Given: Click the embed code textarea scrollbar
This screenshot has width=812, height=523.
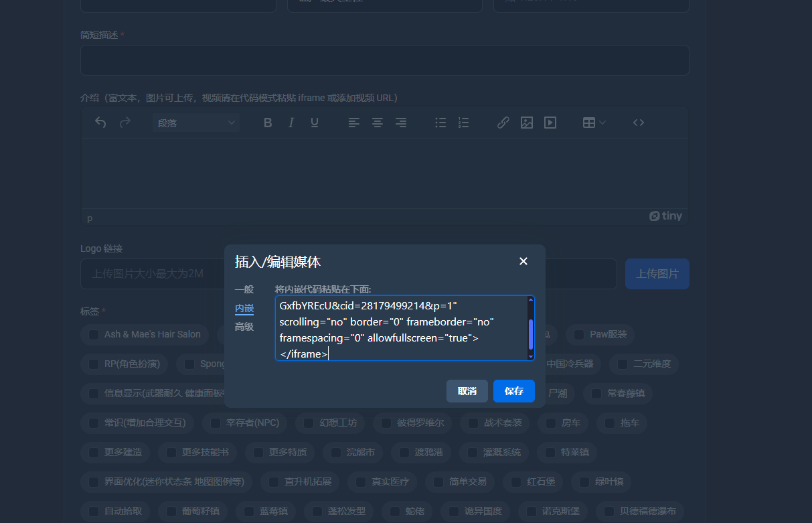Looking at the screenshot, I should tap(531, 333).
